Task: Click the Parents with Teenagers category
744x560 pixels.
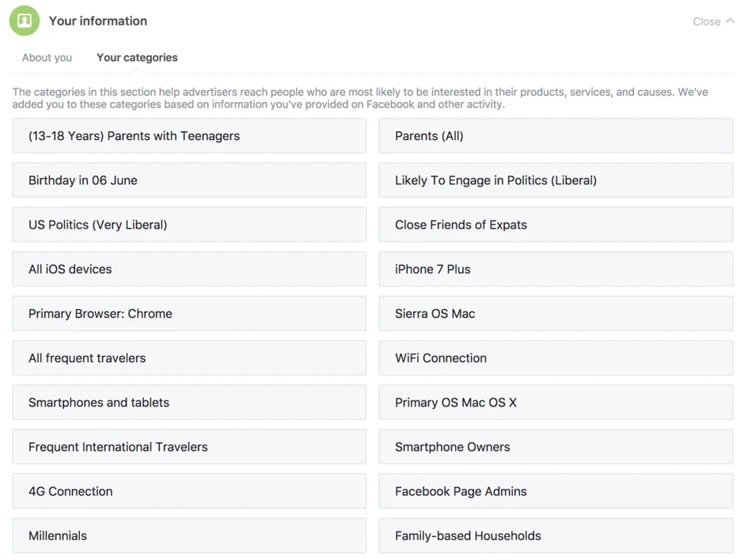Action: [189, 136]
